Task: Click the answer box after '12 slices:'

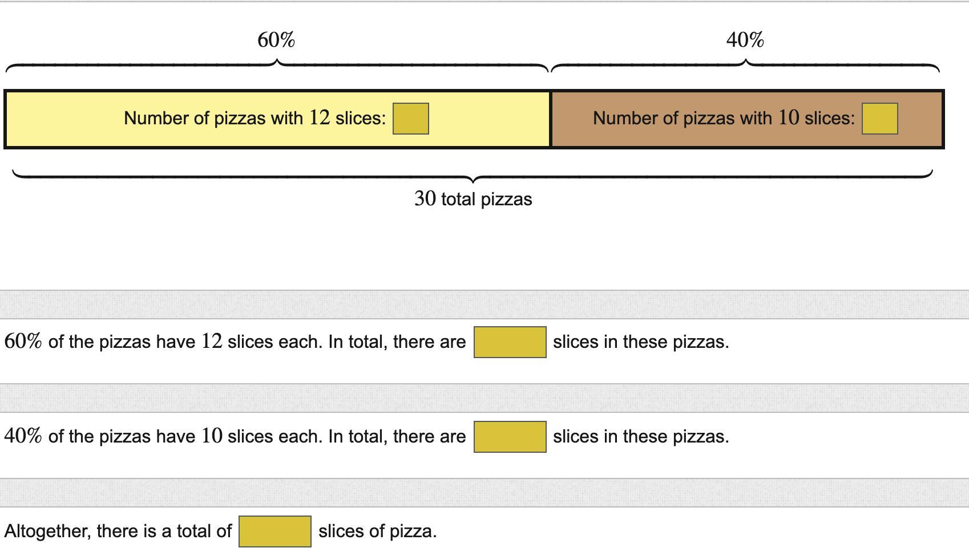Action: coord(411,119)
